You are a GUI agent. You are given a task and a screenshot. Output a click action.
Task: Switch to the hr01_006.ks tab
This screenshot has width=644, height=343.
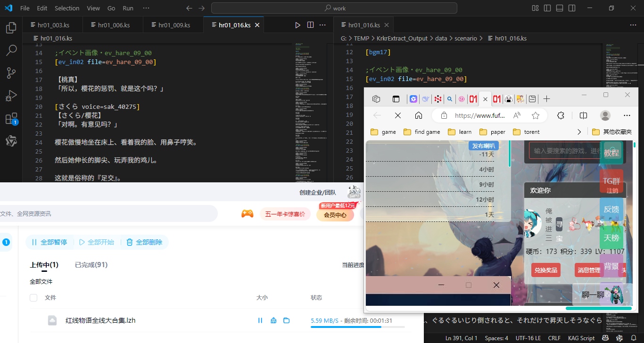(x=114, y=25)
